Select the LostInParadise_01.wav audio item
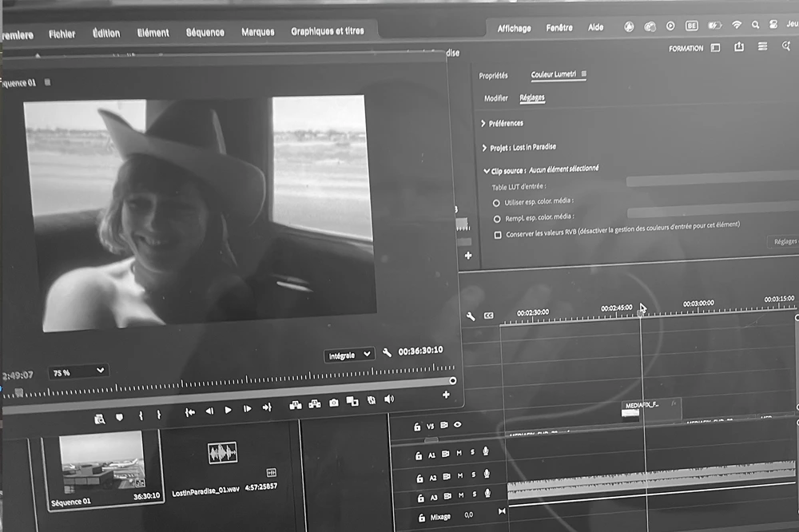799x532 pixels. coord(222,452)
